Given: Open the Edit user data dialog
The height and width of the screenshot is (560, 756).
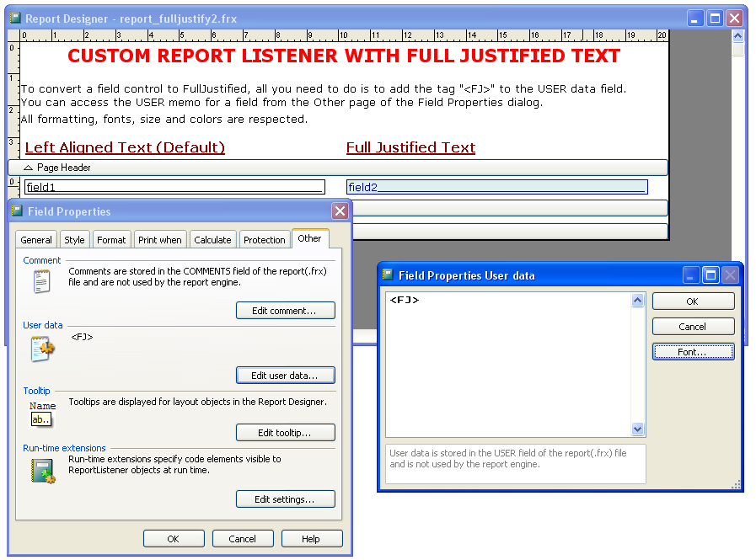Looking at the screenshot, I should 285,375.
